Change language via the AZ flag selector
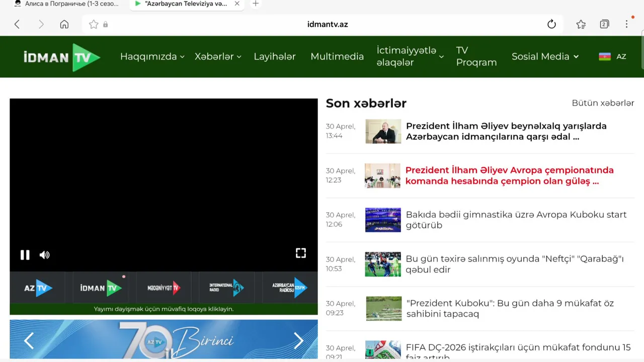The width and height of the screenshot is (644, 362). [x=612, y=56]
